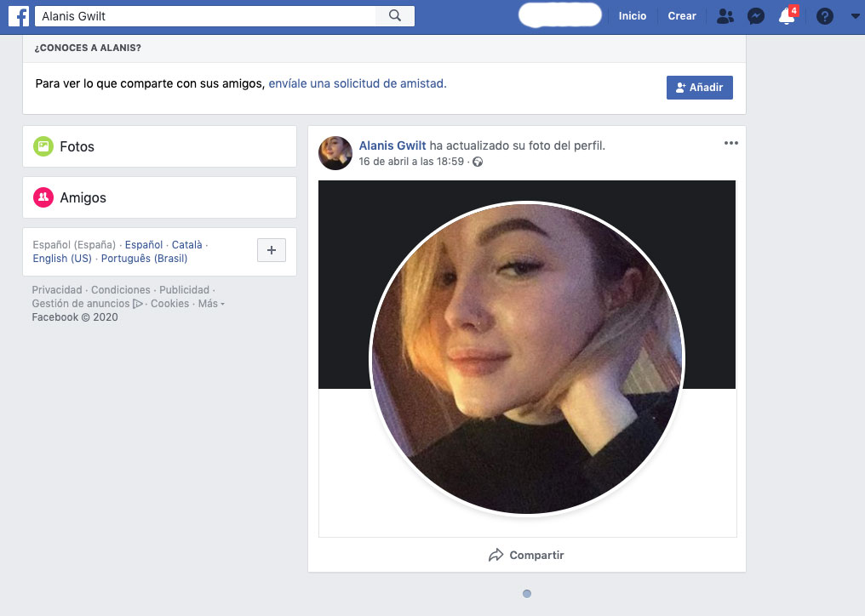This screenshot has width=865, height=616.
Task: Open the Amigos section via its red icon
Action: 43,197
